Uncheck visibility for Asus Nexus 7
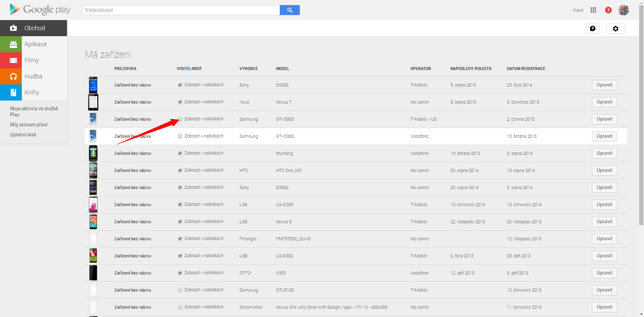Viewport: 644px width, 317px height. coord(180,102)
